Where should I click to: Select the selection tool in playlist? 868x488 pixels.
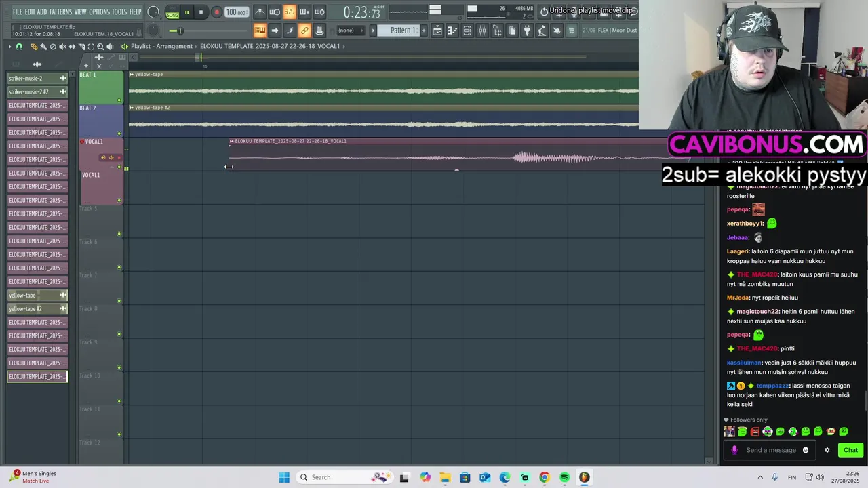click(x=91, y=46)
